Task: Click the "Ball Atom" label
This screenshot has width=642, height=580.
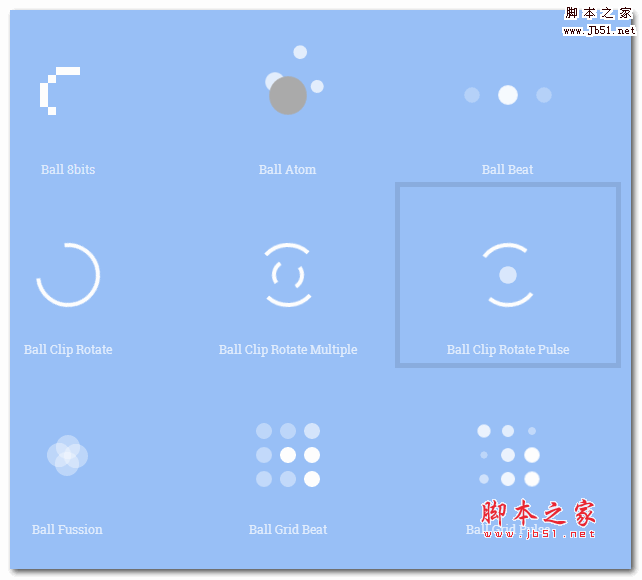Action: [287, 169]
